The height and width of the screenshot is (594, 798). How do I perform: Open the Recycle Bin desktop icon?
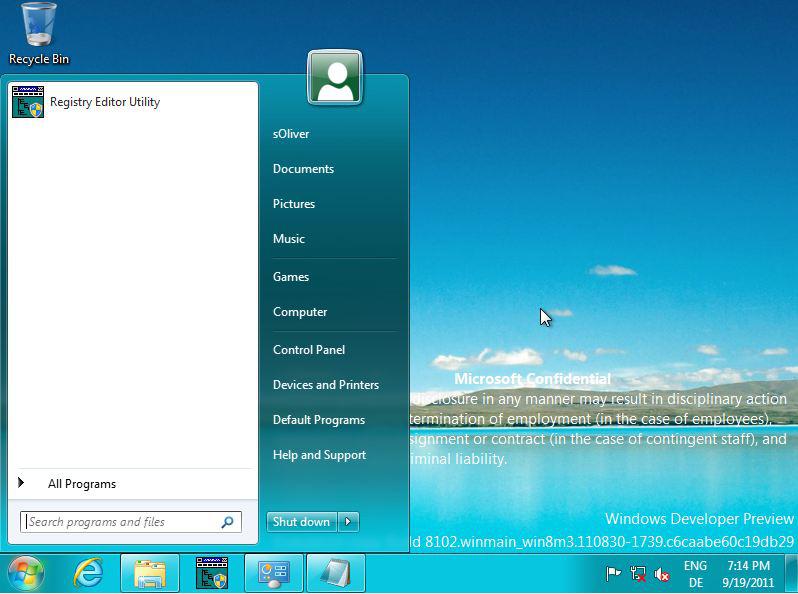(39, 34)
